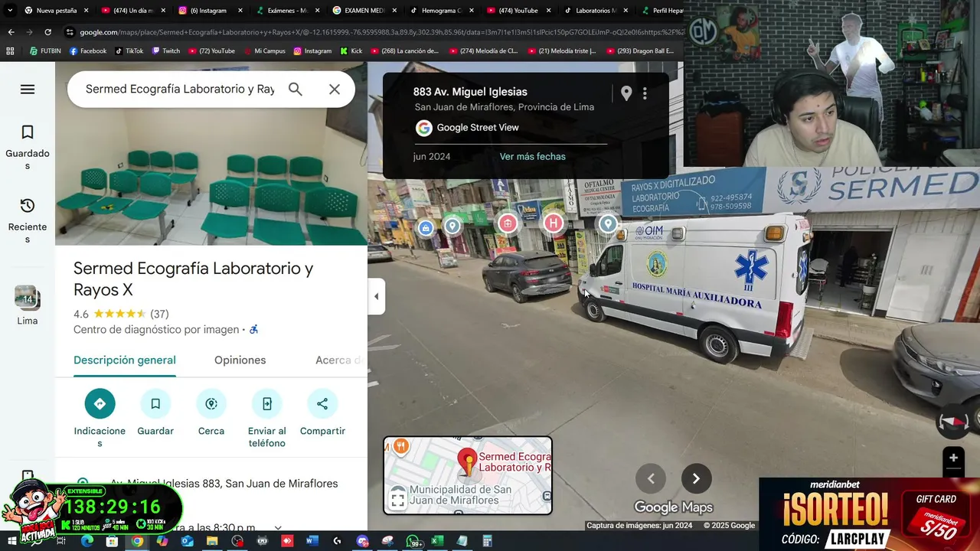Reload the page with refresh icon

pos(47,32)
